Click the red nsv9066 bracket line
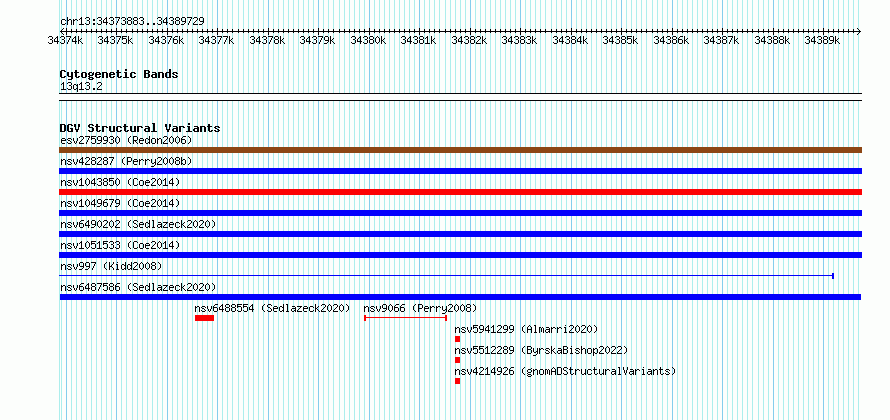The image size is (890, 420). click(405, 318)
